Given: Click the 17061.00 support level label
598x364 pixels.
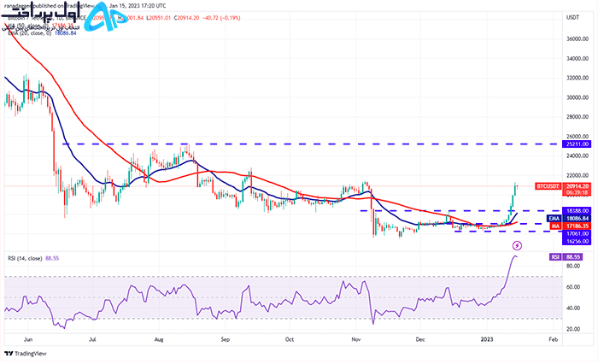Looking at the screenshot, I should [x=577, y=233].
